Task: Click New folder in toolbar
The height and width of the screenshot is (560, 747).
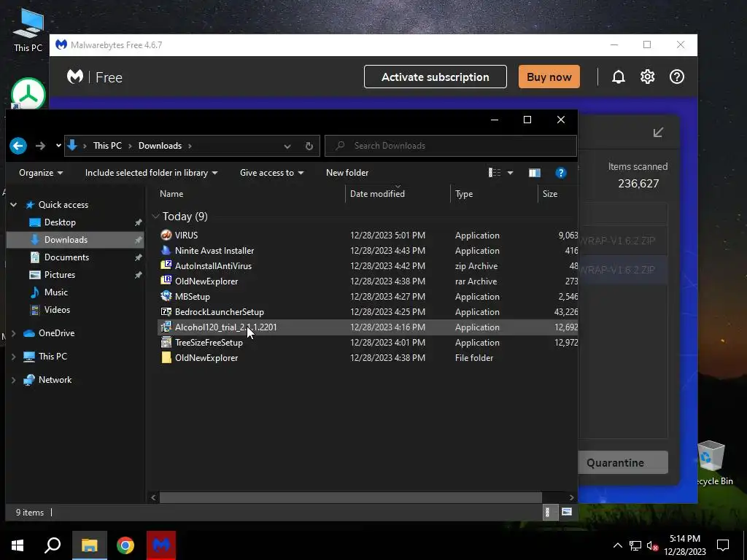Action: coord(347,173)
